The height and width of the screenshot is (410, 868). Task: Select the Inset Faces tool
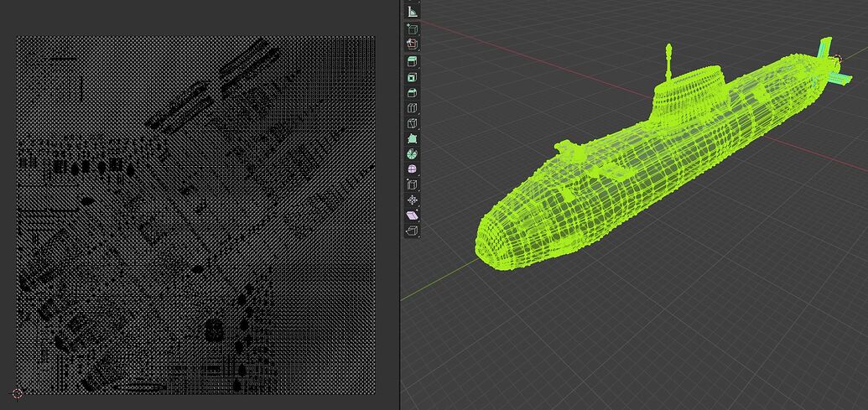click(x=412, y=77)
